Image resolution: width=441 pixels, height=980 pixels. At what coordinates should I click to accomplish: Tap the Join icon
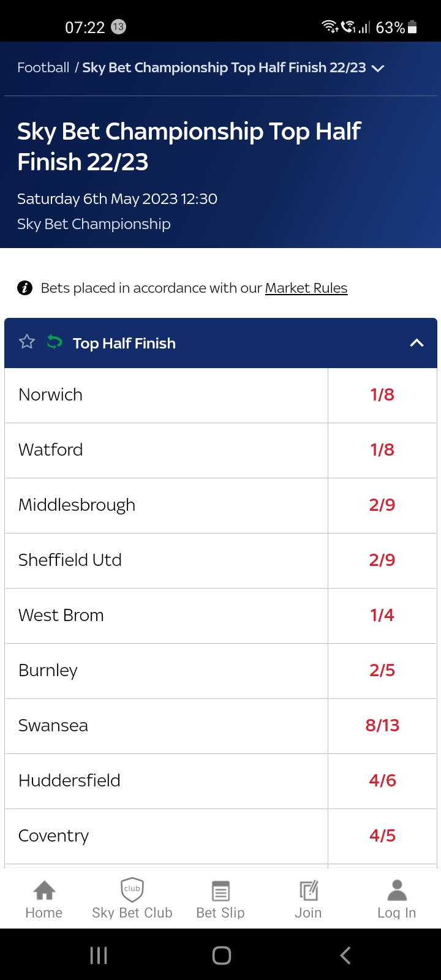point(308,890)
